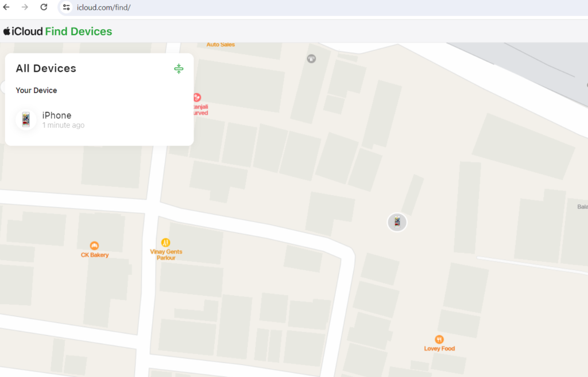Click the CK Bakery label text
This screenshot has height=377, width=588.
click(x=95, y=255)
